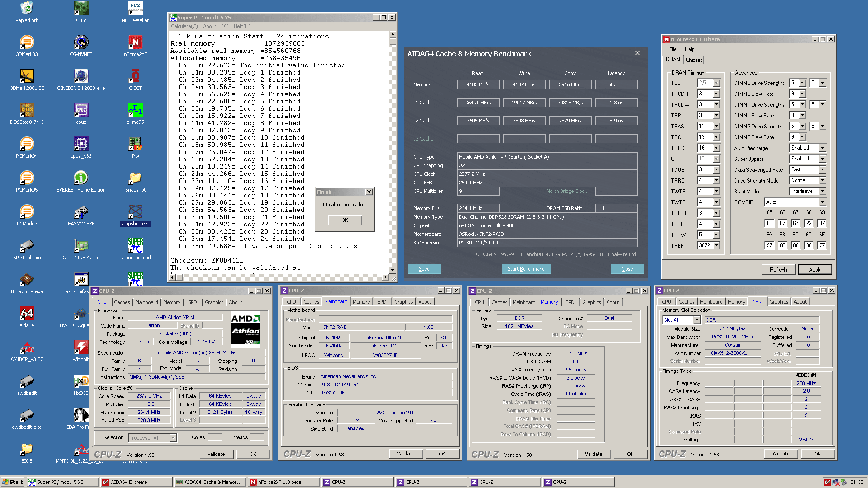Open the Start menu
The width and height of the screenshot is (868, 488).
pyautogui.click(x=13, y=482)
